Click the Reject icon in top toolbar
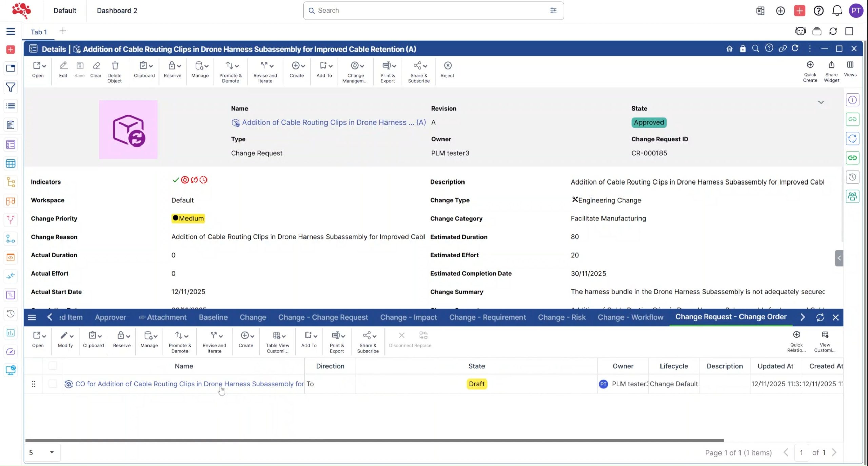The width and height of the screenshot is (868, 466). coord(447,66)
